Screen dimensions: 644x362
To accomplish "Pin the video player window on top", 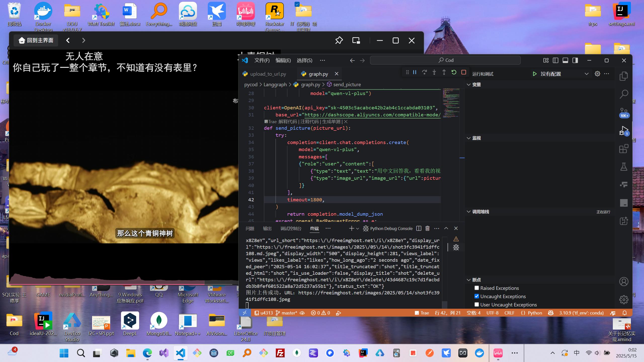I will (x=339, y=40).
